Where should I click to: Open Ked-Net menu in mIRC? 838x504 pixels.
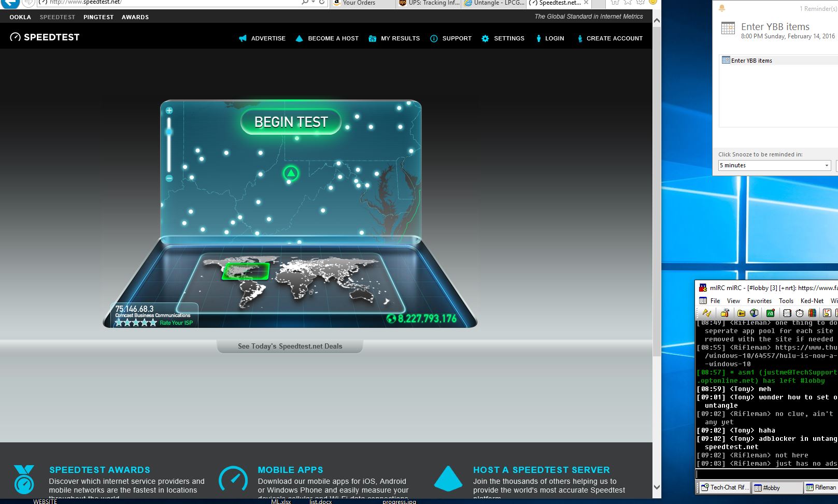point(812,301)
